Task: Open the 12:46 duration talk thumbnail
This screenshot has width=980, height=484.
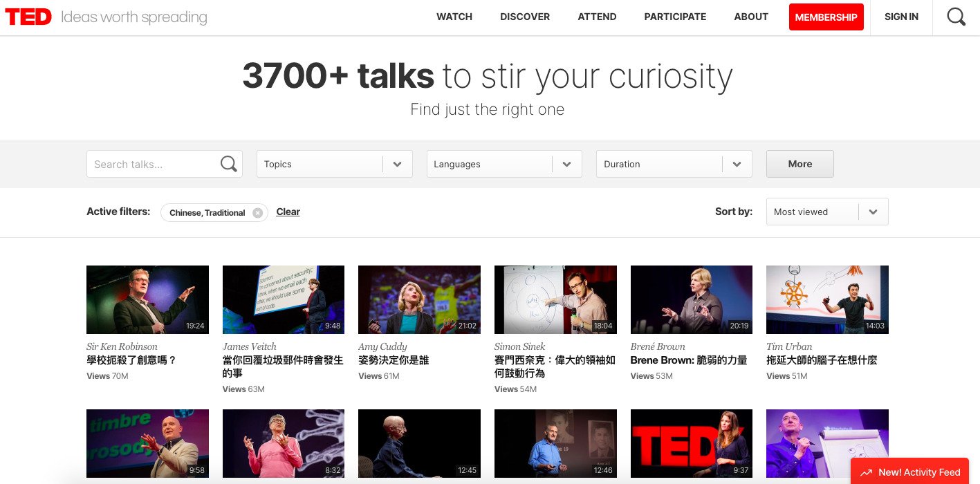Action: [555, 444]
